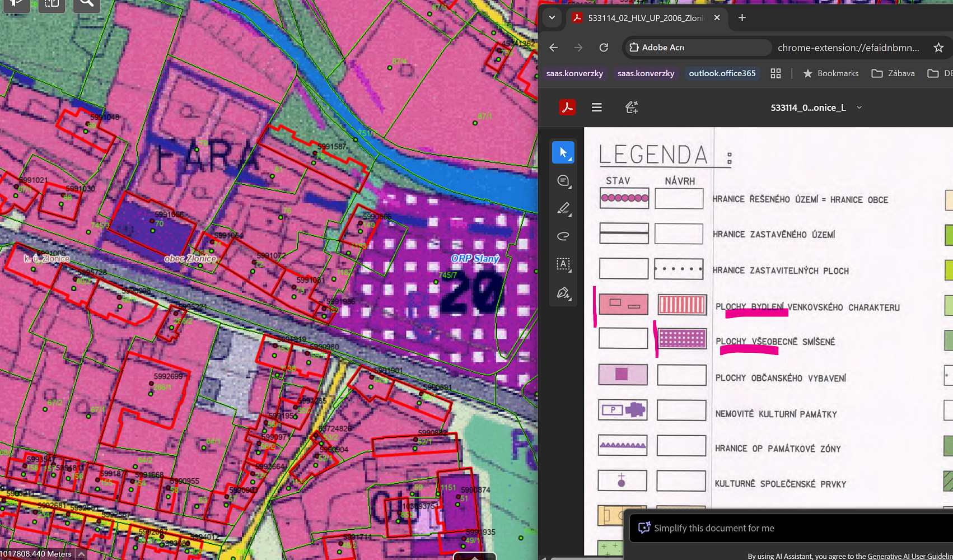Expand the map scale chevron

point(82,554)
